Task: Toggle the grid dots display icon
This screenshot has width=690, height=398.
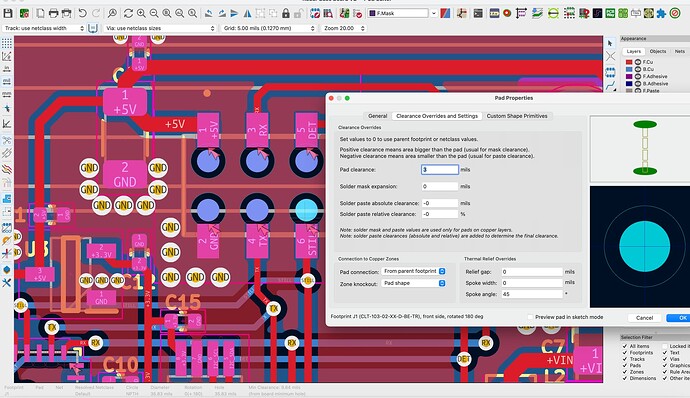Action: point(7,43)
